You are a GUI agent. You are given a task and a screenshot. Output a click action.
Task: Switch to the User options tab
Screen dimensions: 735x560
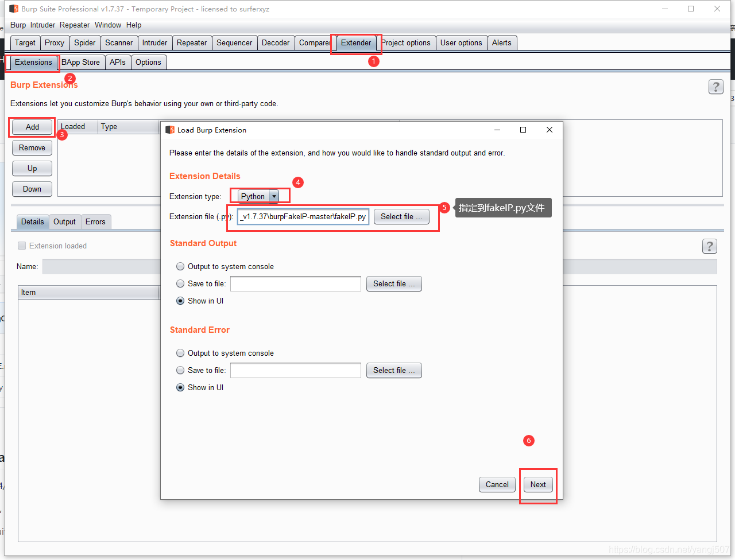pos(461,42)
